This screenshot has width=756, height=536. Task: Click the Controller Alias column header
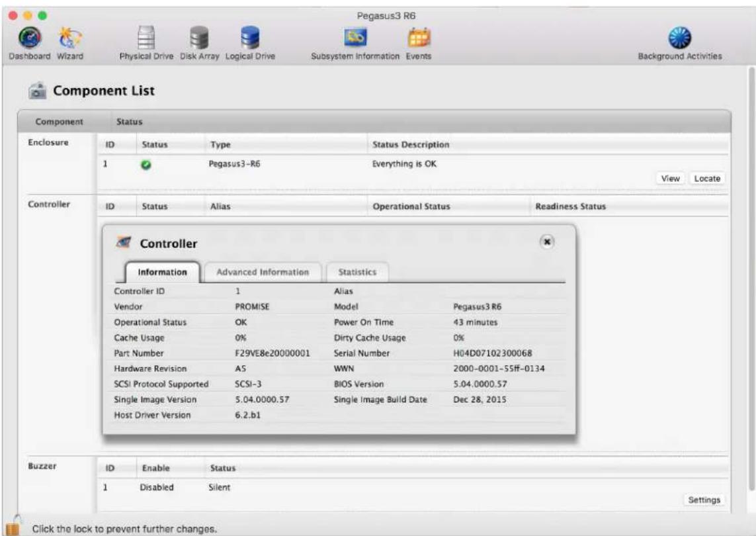point(220,206)
